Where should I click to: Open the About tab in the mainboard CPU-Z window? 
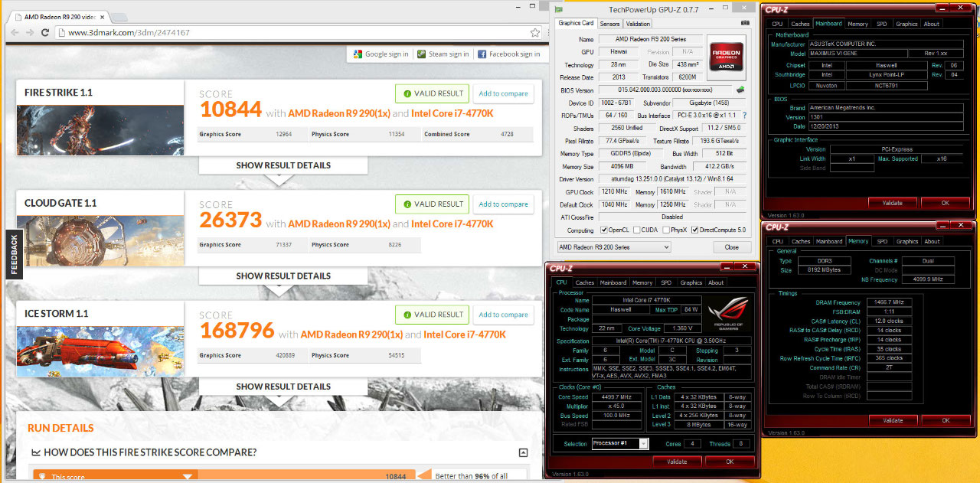tap(931, 24)
